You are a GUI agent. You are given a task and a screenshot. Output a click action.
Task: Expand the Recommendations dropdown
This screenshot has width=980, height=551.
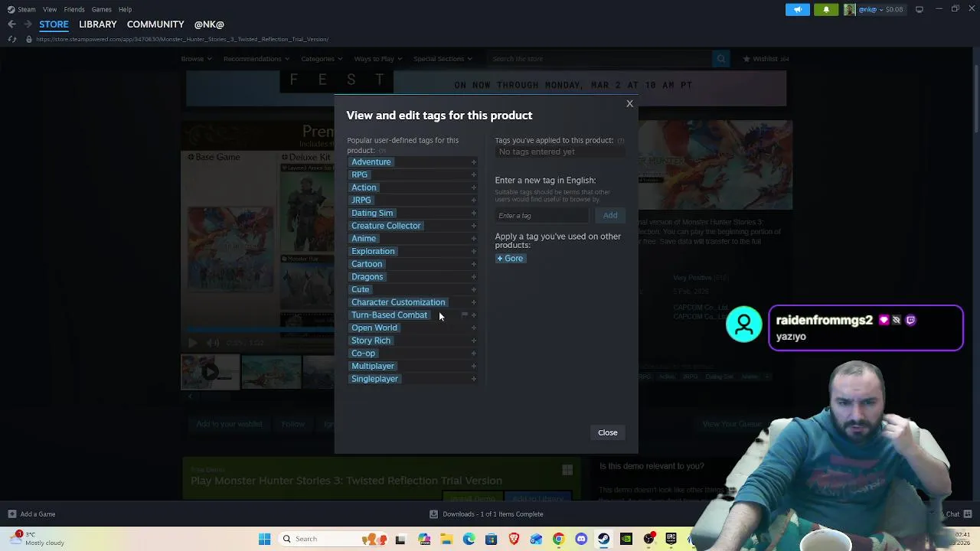click(x=256, y=59)
